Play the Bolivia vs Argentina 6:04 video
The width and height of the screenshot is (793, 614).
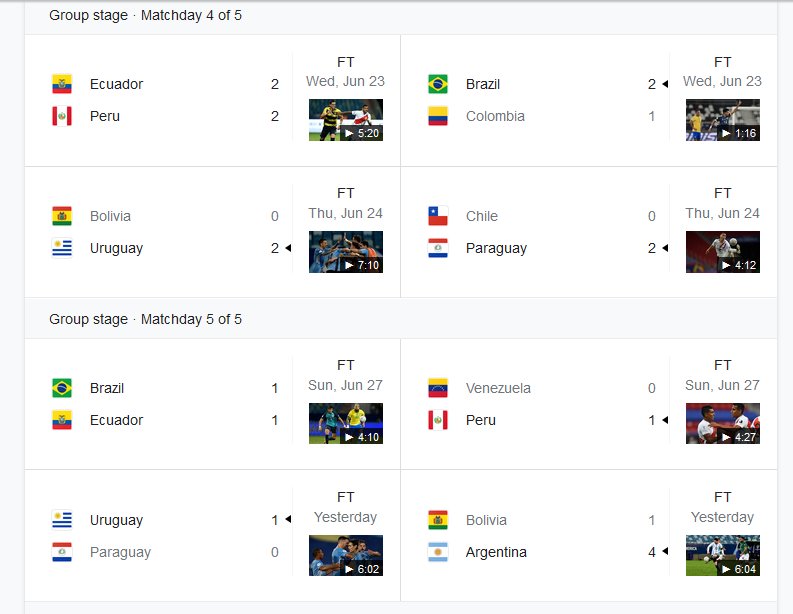point(723,555)
